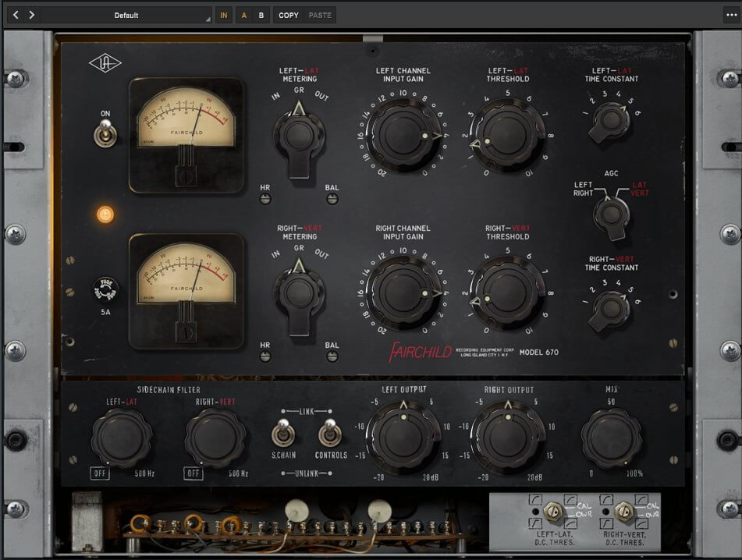742x560 pixels.
Task: Toggle the IN bypass button
Action: coord(224,15)
